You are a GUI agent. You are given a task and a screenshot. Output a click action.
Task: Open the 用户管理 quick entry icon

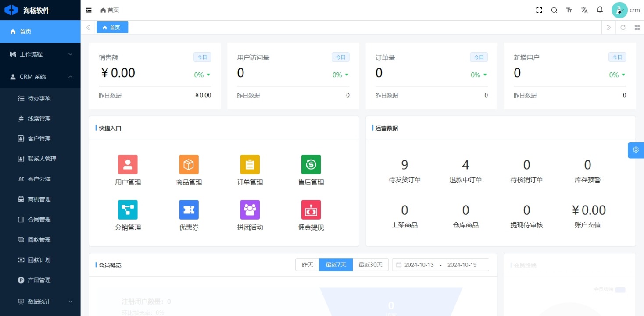click(128, 165)
